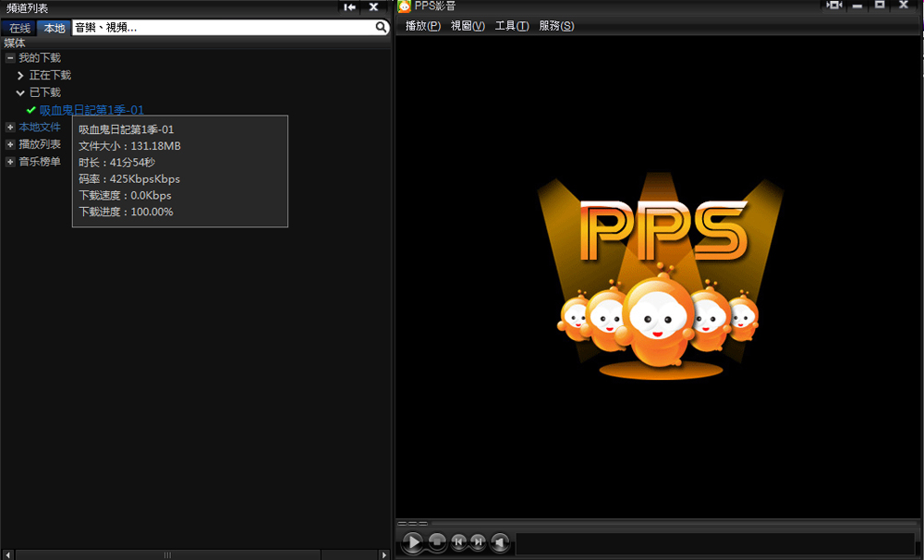Switch to the 在线 tab
924x560 pixels.
click(19, 28)
